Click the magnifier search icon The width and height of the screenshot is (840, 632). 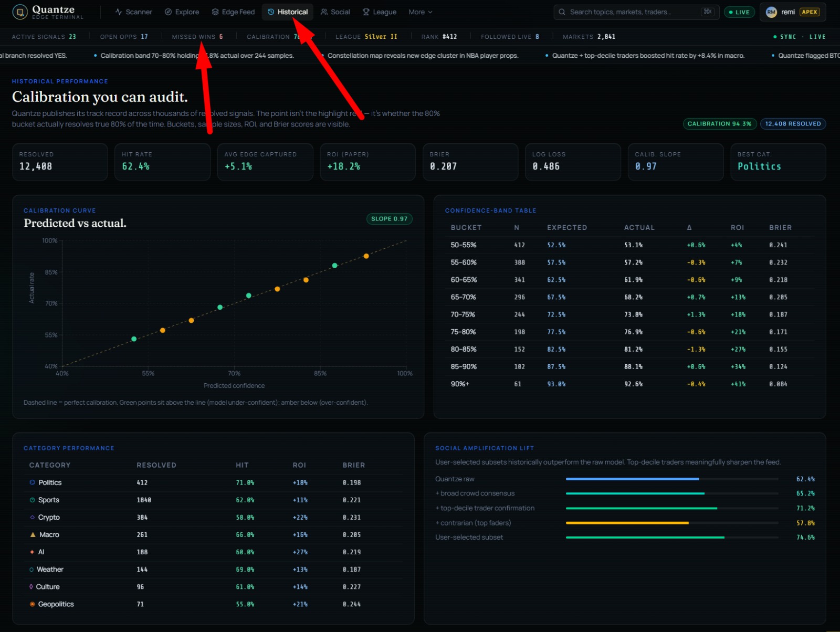[x=562, y=12]
